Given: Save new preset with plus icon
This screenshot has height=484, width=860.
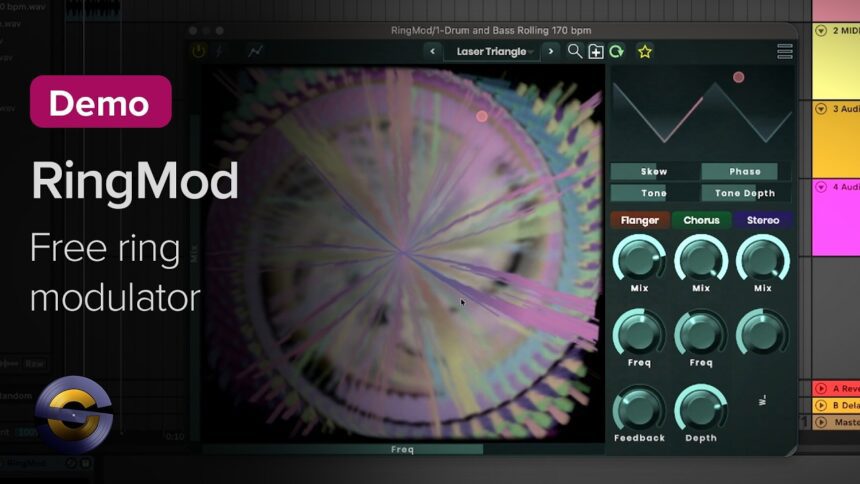Looking at the screenshot, I should pos(596,52).
